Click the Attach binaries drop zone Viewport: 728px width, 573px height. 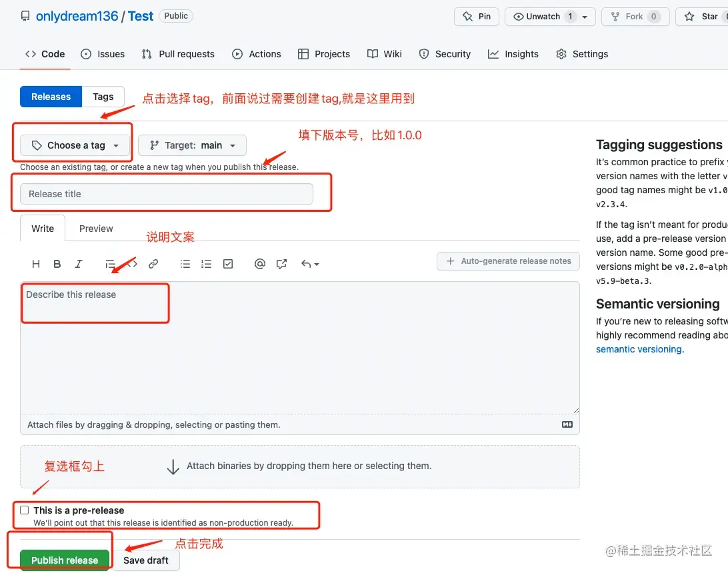tap(300, 466)
